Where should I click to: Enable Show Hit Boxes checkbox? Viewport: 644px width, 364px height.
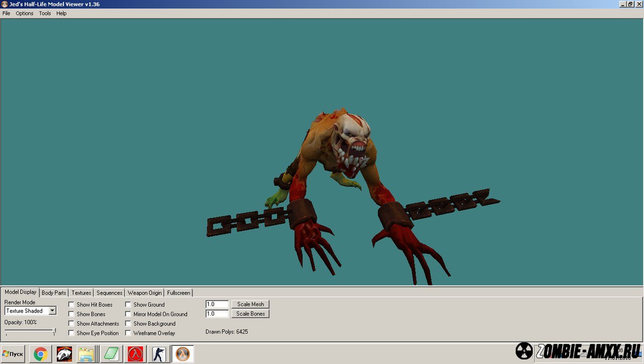tap(71, 305)
